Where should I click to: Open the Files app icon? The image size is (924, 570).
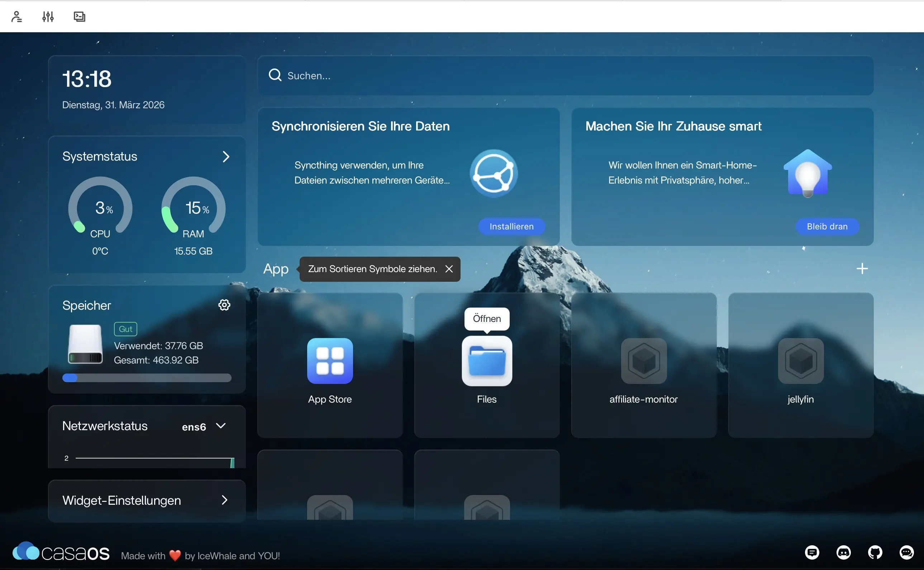tap(486, 361)
